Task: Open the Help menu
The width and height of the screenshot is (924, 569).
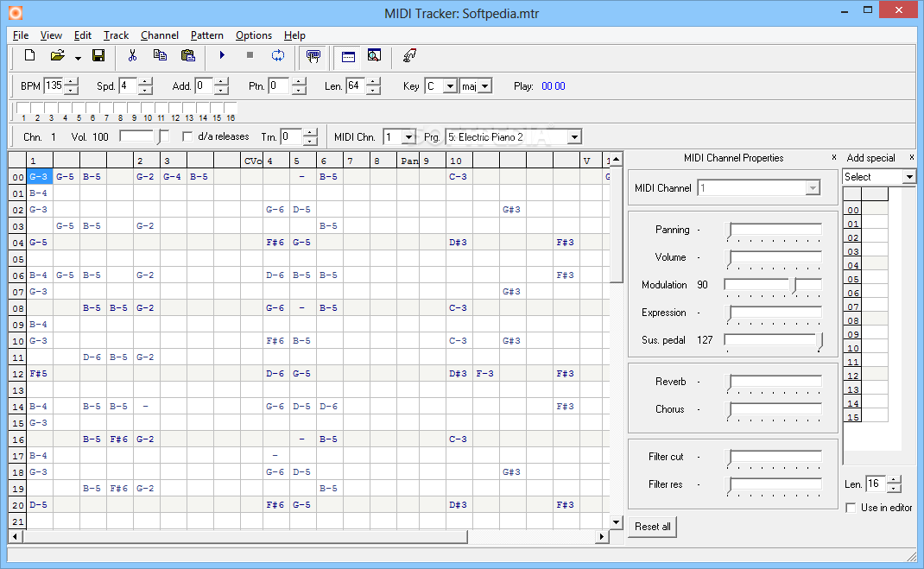Action: [294, 35]
